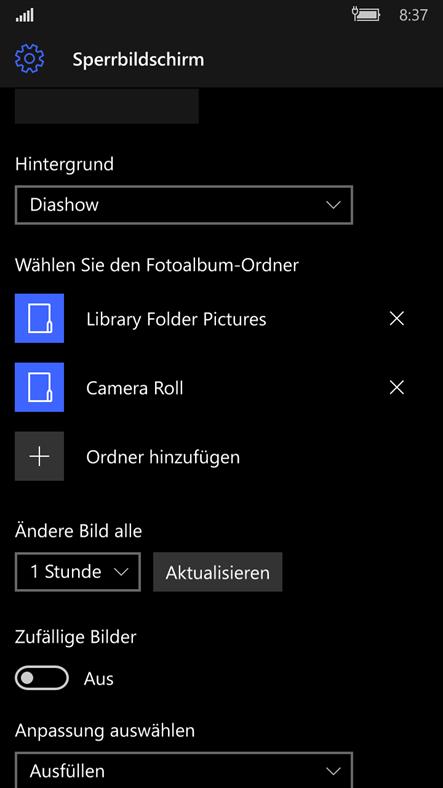
Task: Open the Ausfüllen fit selection dropdown
Action: (x=184, y=770)
